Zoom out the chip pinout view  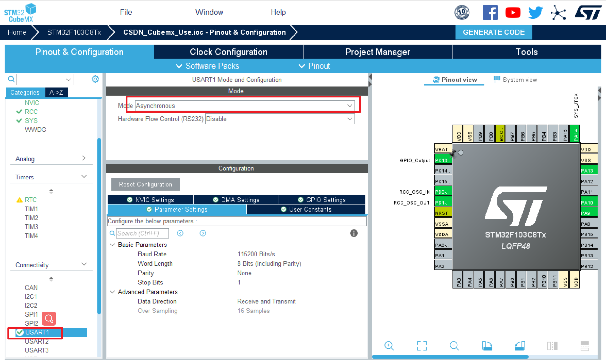454,346
